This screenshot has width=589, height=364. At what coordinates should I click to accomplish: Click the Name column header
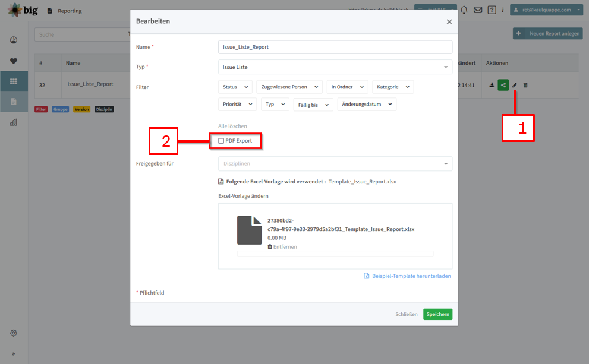(73, 63)
